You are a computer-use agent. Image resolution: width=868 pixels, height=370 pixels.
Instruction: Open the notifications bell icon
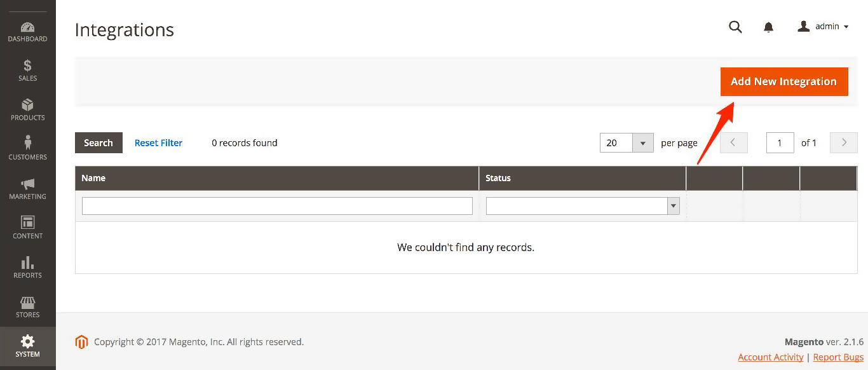[x=768, y=27]
